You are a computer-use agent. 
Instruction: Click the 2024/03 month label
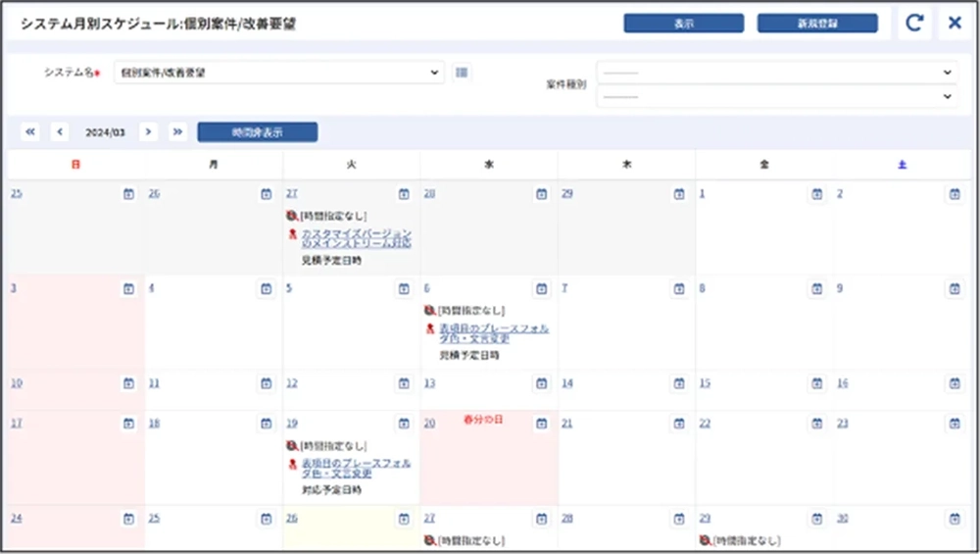[105, 132]
